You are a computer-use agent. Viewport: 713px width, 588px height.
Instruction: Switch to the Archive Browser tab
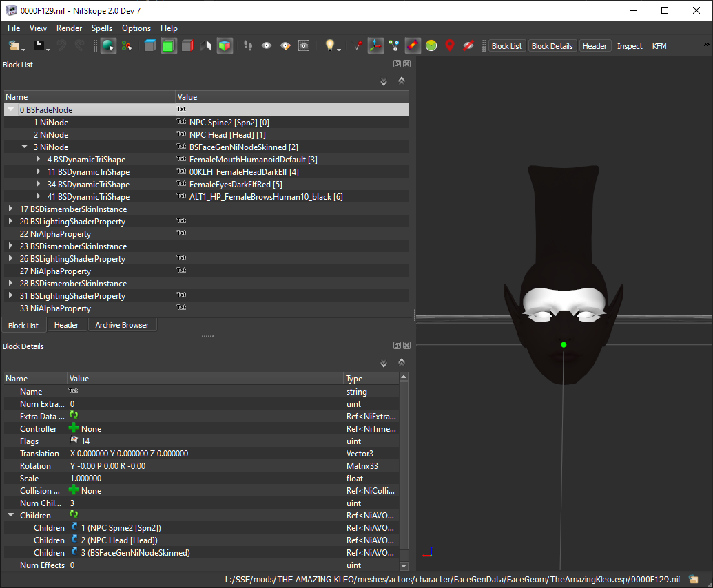122,325
